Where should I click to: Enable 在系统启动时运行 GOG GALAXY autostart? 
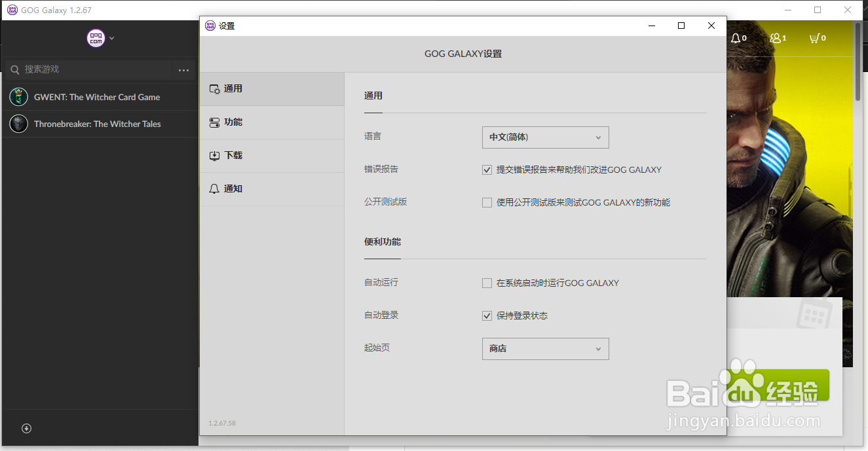(x=487, y=283)
